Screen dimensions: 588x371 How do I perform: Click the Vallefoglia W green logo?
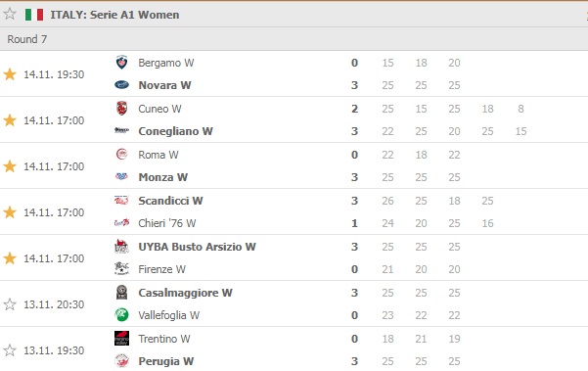pos(121,315)
